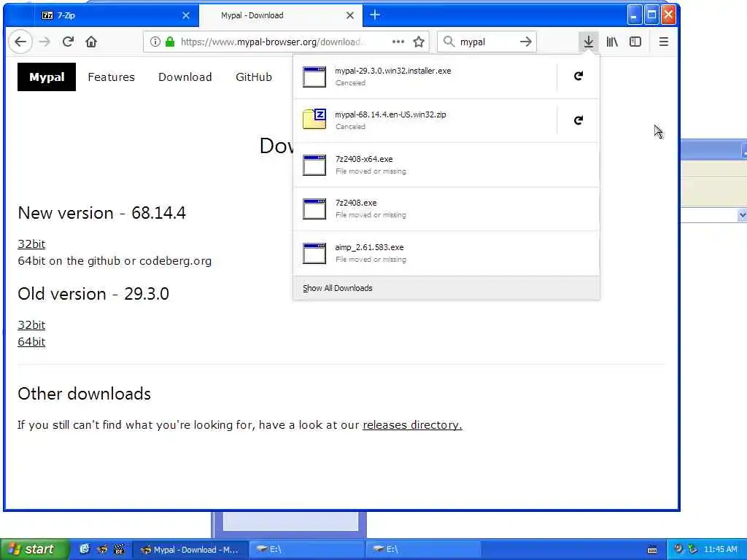Open the GitHub navigation item
This screenshot has width=747, height=560.
pyautogui.click(x=254, y=77)
